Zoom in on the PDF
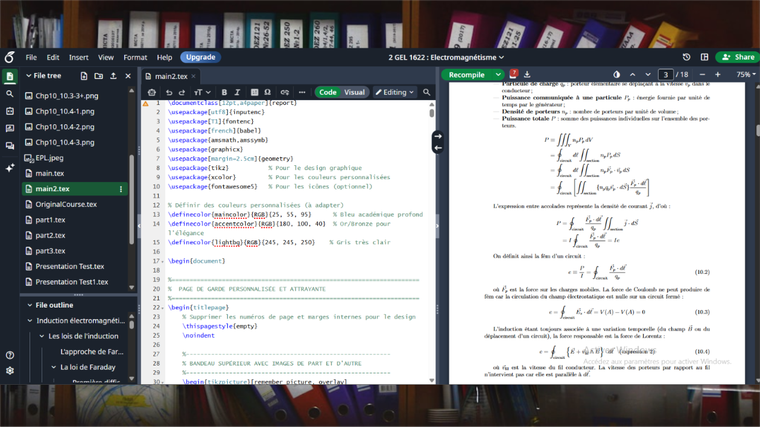The image size is (760, 427). [718, 75]
